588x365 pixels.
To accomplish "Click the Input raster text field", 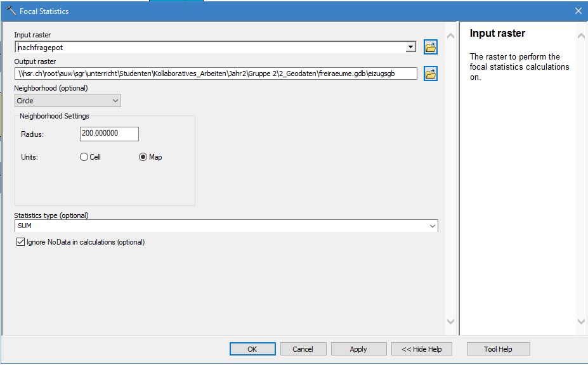I will [x=209, y=48].
